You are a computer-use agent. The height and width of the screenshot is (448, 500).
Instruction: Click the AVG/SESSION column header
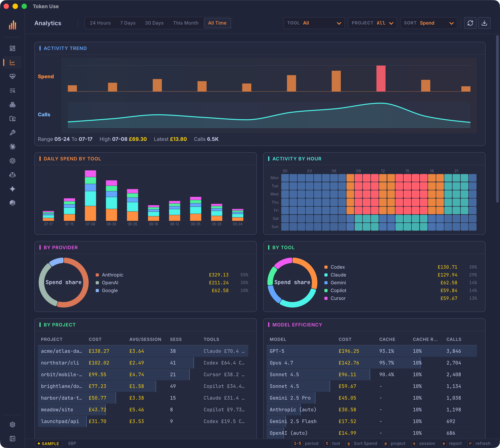pos(145,339)
